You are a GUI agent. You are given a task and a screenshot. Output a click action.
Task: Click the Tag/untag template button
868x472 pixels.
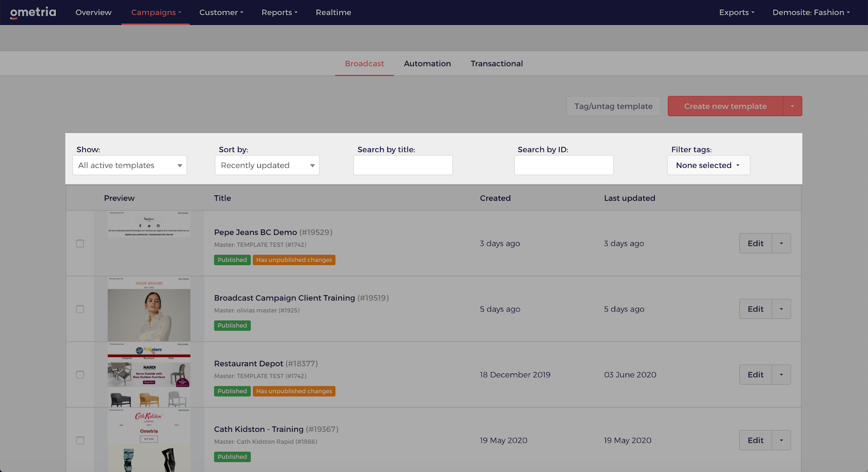[x=614, y=106]
